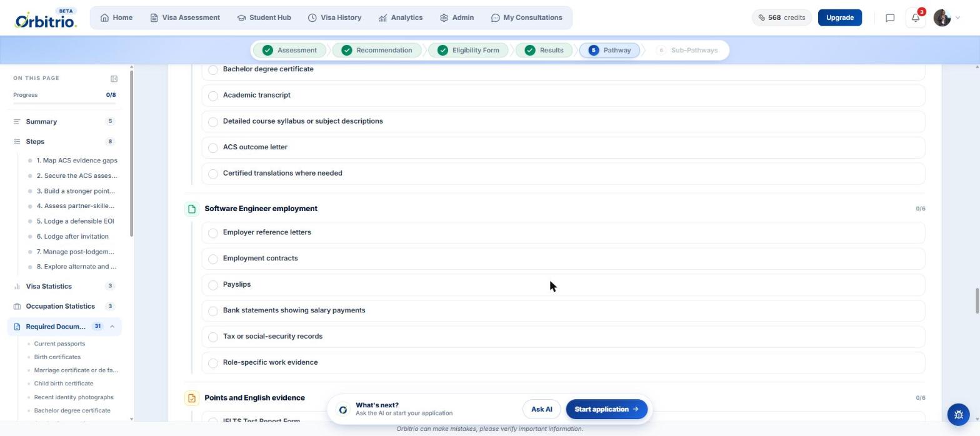Image resolution: width=980 pixels, height=436 pixels.
Task: Open the Visa Assessment menu
Action: (185, 18)
